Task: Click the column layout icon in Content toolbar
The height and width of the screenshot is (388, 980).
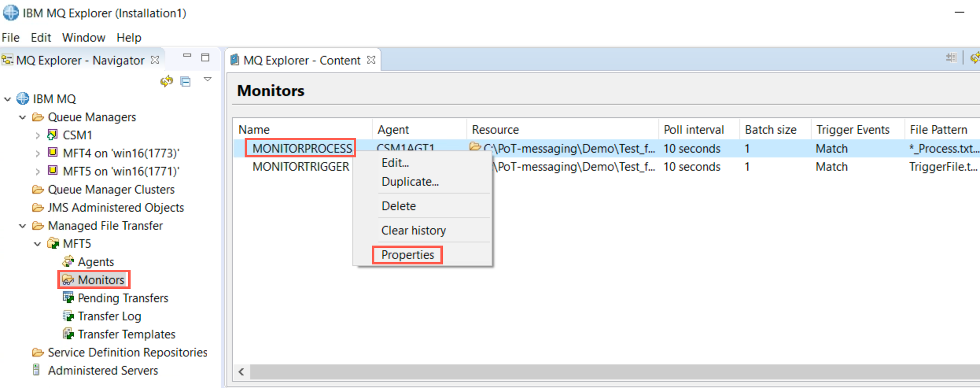Action: [x=951, y=58]
